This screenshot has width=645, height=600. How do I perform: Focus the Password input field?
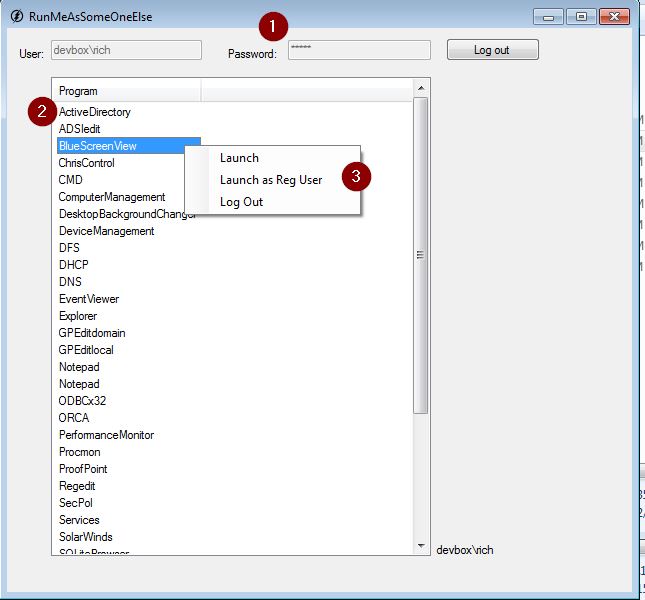[x=359, y=50]
